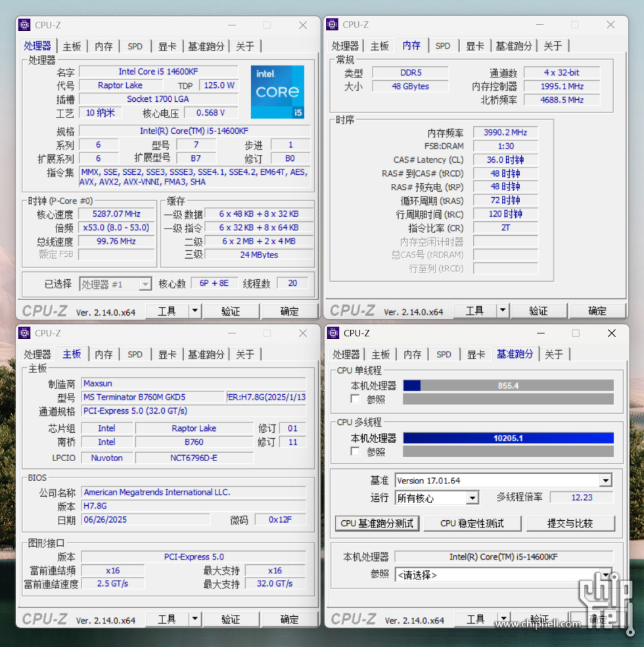Click the 工具 button in the memory window
This screenshot has height=647, width=644.
[474, 310]
